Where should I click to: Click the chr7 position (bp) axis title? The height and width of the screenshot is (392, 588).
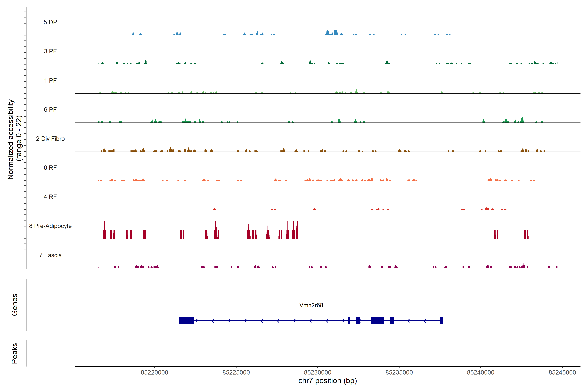coord(327,381)
